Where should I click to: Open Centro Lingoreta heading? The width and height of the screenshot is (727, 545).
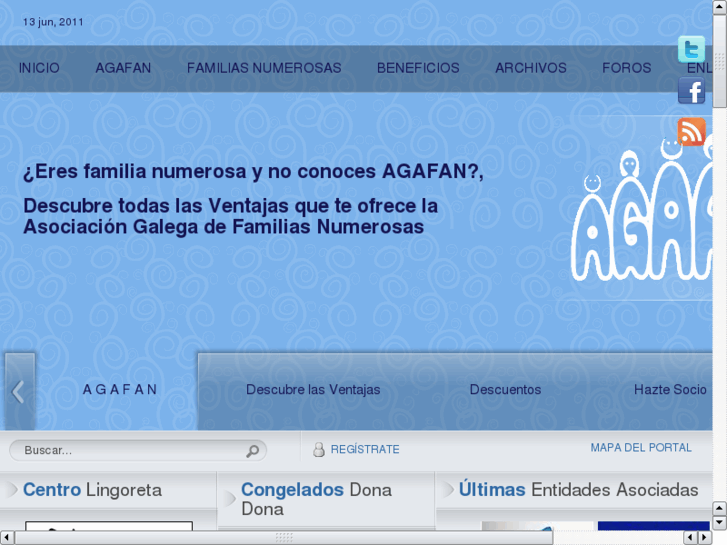(x=92, y=490)
